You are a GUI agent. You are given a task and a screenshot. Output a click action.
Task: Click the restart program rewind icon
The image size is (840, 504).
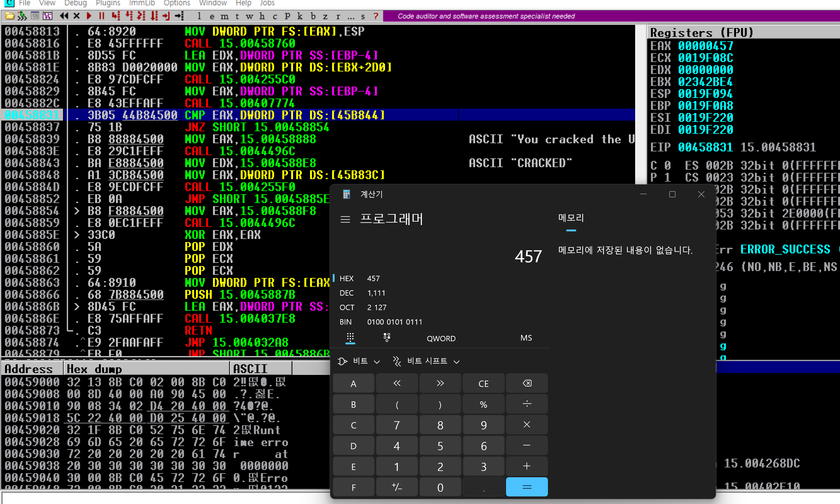(x=64, y=16)
